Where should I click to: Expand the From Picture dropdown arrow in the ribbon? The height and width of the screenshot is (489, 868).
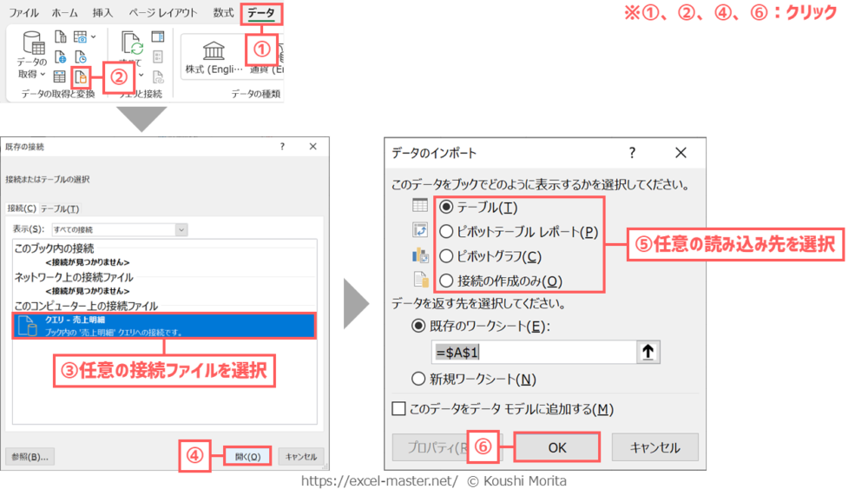(93, 36)
